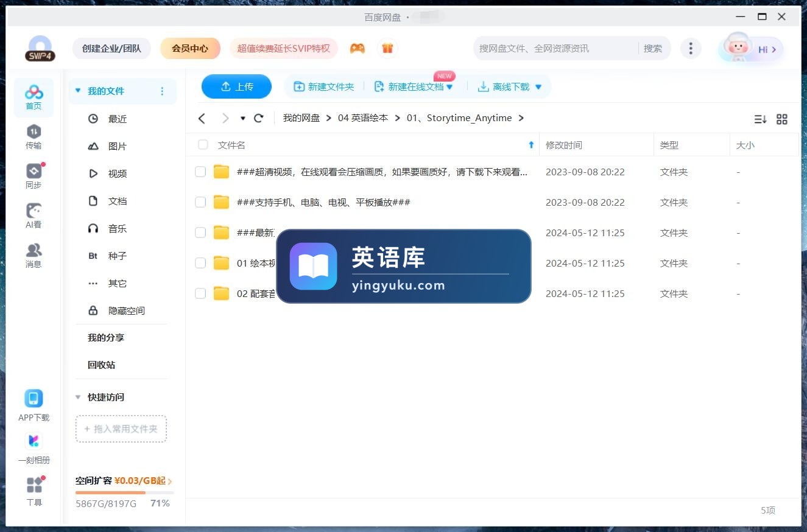
Task: Click 创建企业/团队 button
Action: [111, 48]
